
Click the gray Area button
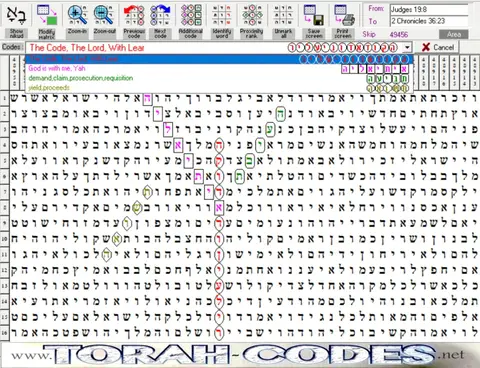pos(454,34)
